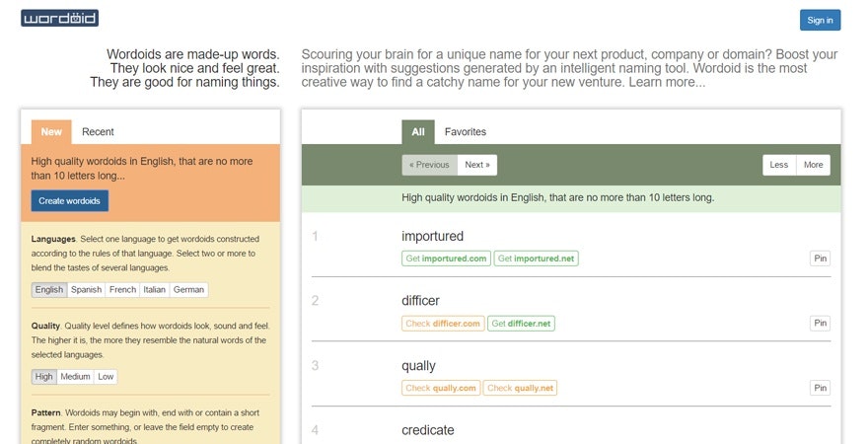Open the Learn more link
Screen dimensions: 868x444
pos(667,83)
